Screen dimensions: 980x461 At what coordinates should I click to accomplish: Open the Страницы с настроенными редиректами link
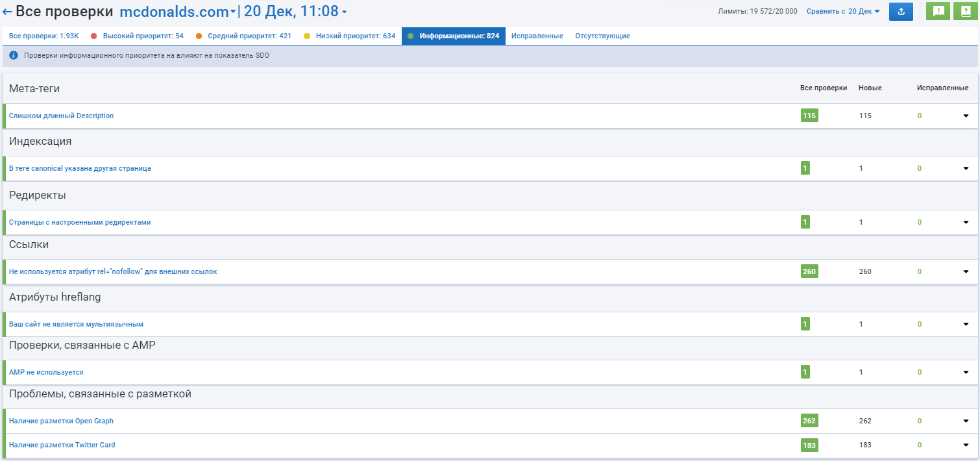[x=80, y=222]
